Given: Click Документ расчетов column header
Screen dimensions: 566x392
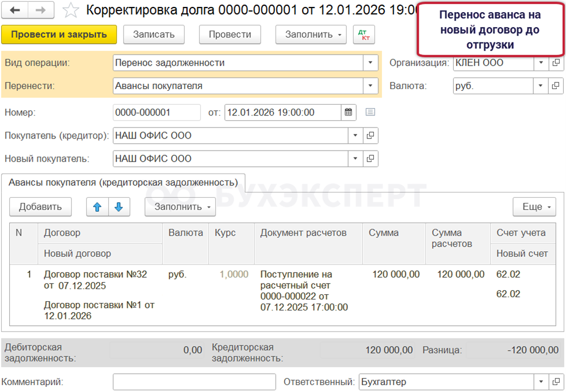Looking at the screenshot, I should pos(309,244).
